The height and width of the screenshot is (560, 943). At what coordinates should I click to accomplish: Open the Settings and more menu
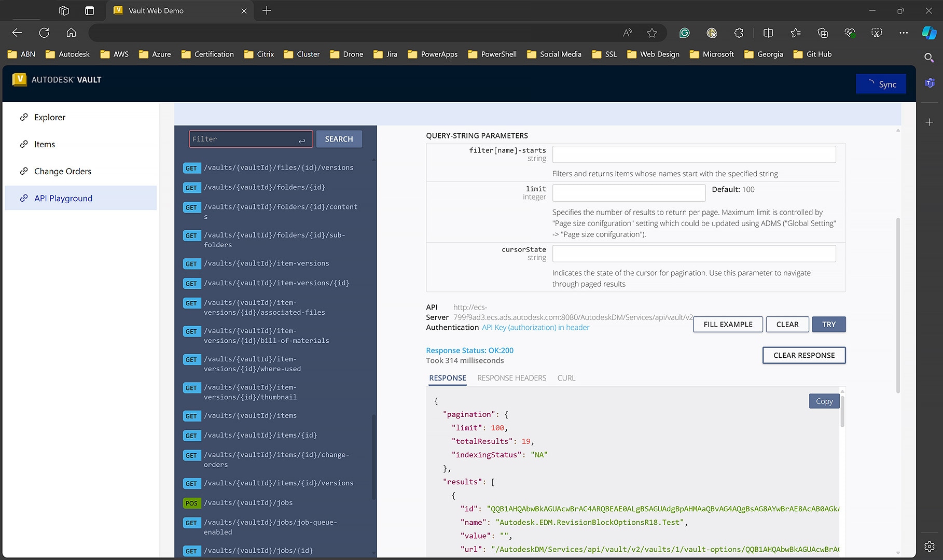903,33
